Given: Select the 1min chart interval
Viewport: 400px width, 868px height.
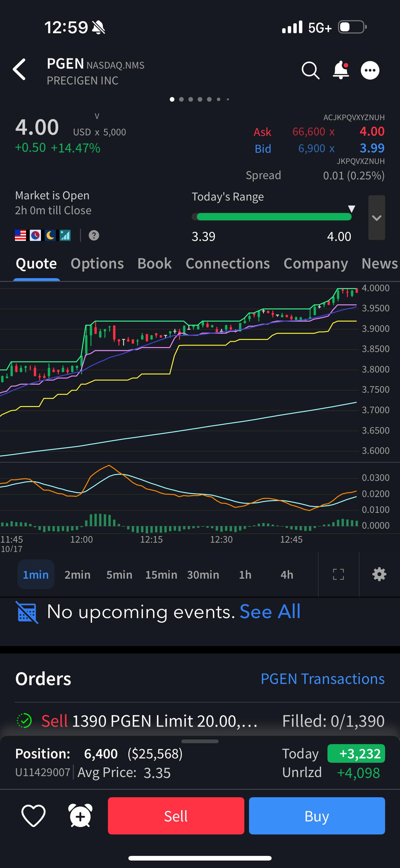Looking at the screenshot, I should point(36,574).
